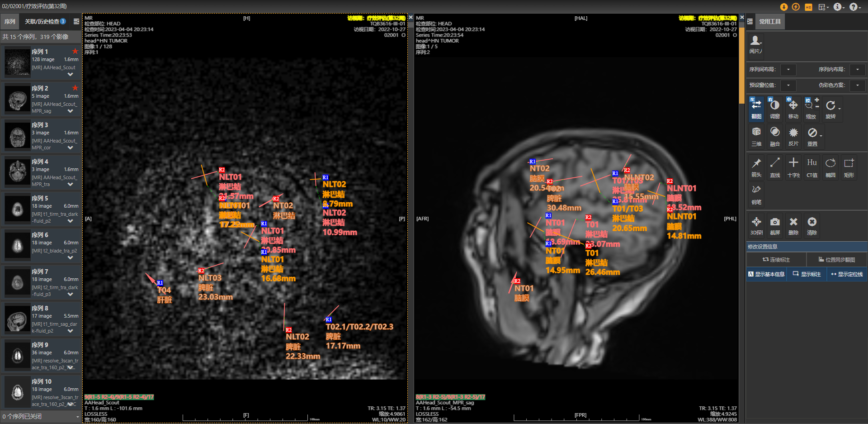Close the right viewport with X
868x424 pixels.
(x=742, y=17)
